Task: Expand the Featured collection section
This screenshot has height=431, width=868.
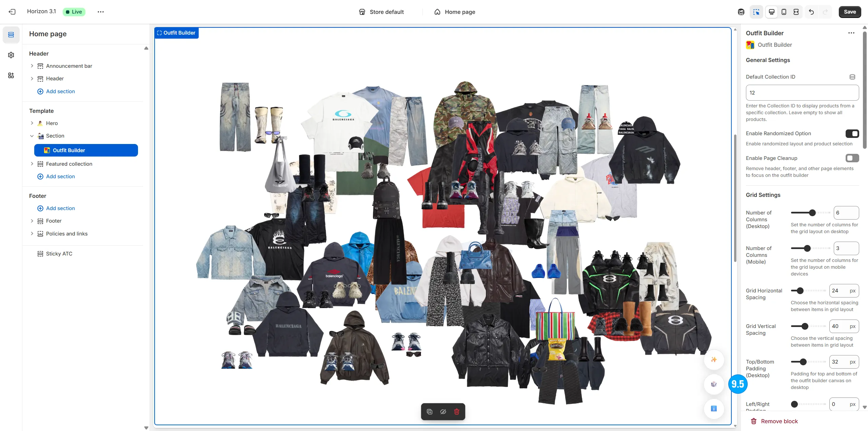Action: pyautogui.click(x=32, y=164)
